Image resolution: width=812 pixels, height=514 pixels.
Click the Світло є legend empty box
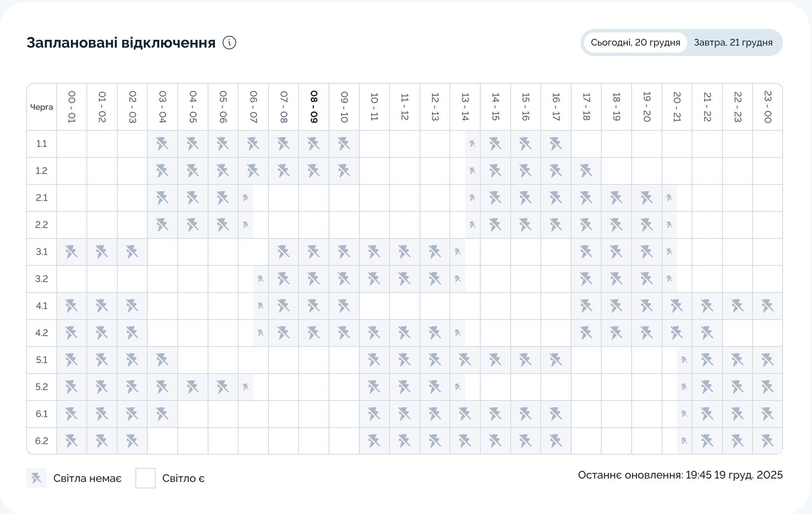pos(146,478)
